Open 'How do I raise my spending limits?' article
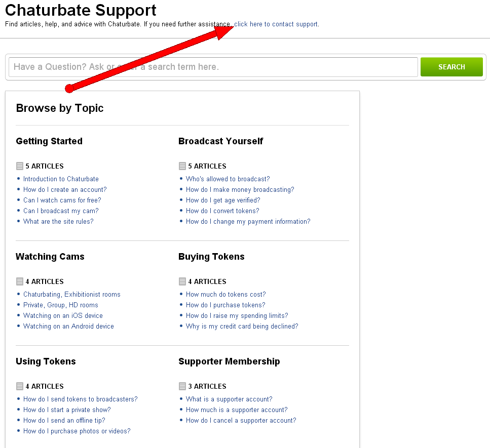Screen dimensions: 490x448 pos(237,316)
